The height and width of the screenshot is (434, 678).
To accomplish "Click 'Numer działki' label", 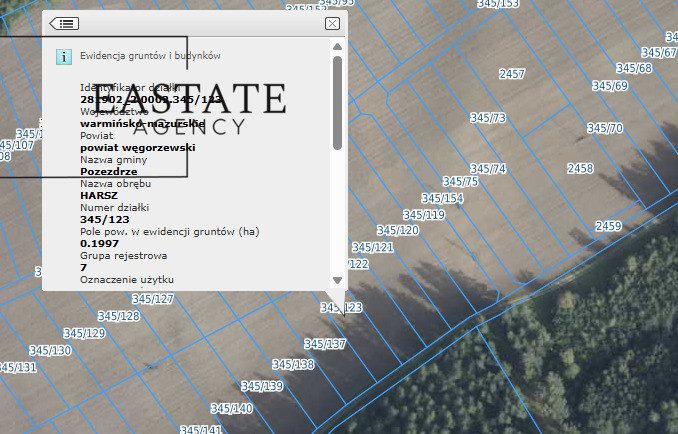I will click(x=114, y=207).
